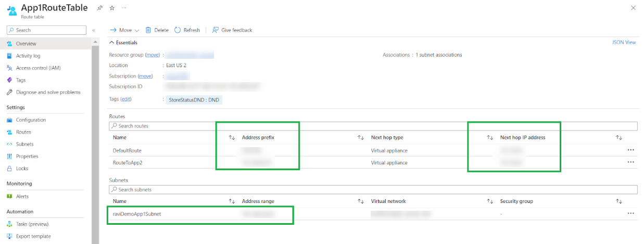644x244 pixels.
Task: Open more options ellipsis beside title
Action: (x=123, y=8)
